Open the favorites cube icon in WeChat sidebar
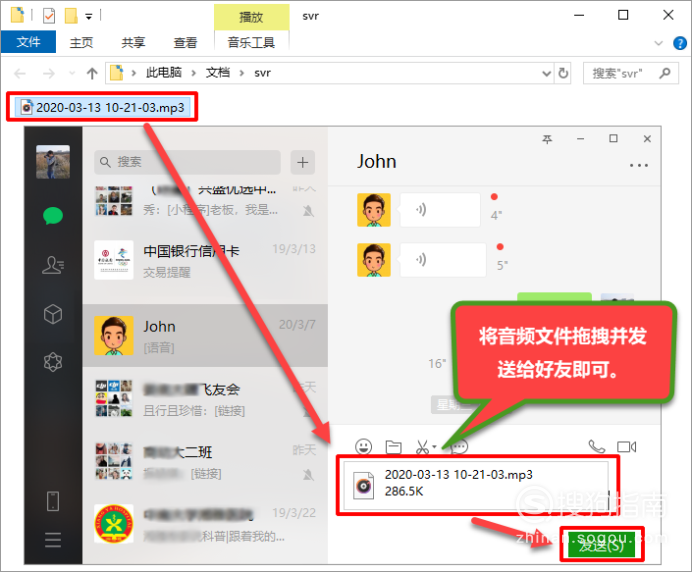This screenshot has height=572, width=692. [x=53, y=314]
